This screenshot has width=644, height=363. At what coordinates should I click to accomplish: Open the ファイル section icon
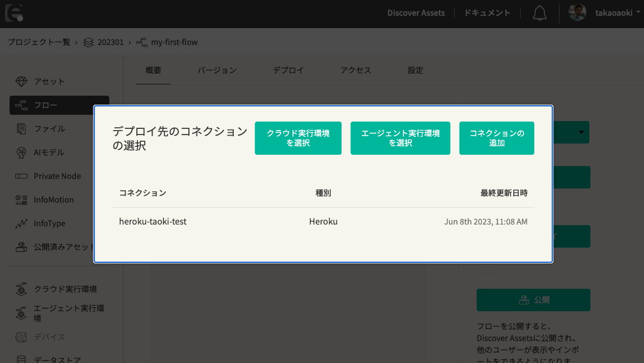tap(21, 128)
